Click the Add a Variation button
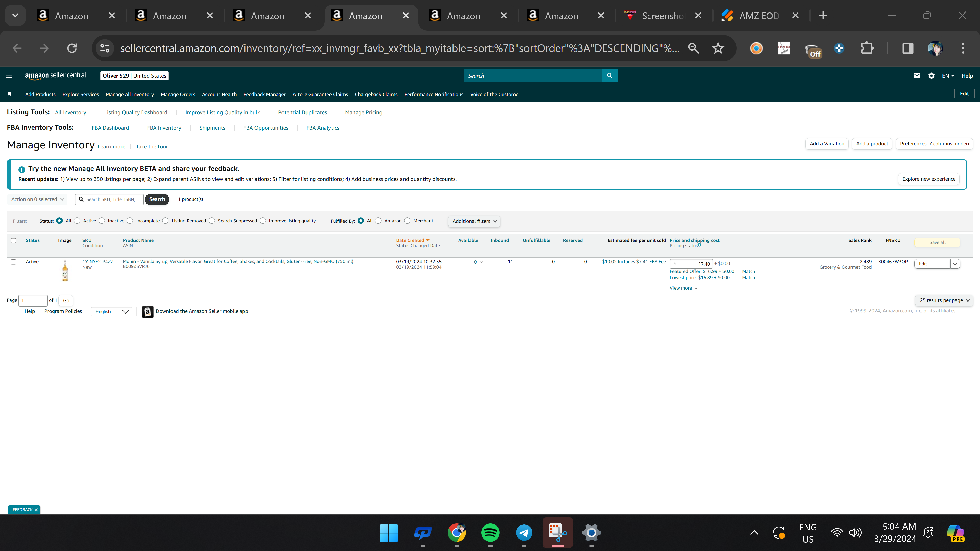Screen dimensions: 980x551 827,144
